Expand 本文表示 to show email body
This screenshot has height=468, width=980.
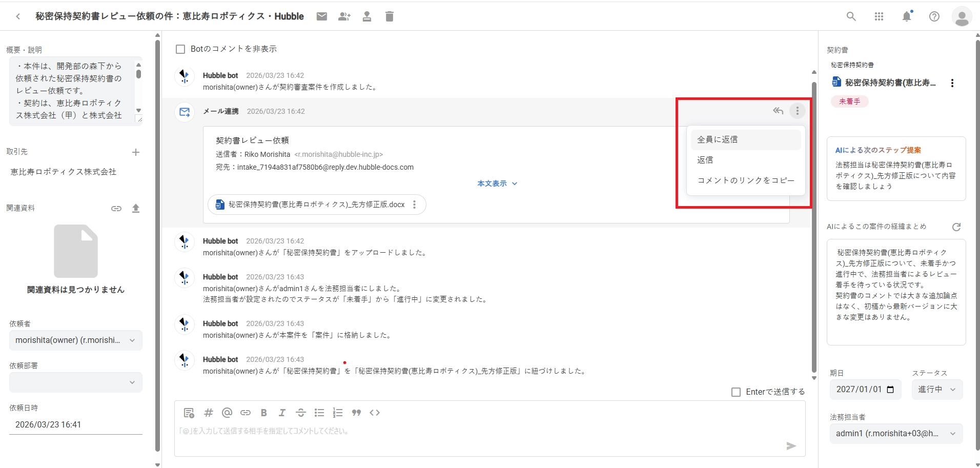click(497, 184)
